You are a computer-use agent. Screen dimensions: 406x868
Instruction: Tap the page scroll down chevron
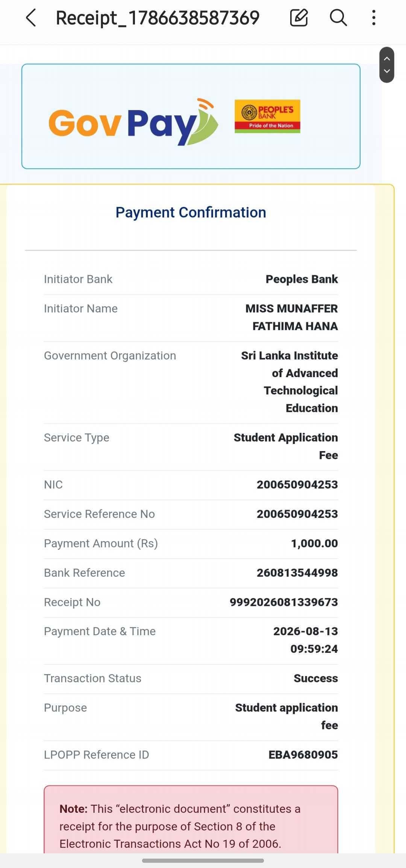[x=387, y=71]
